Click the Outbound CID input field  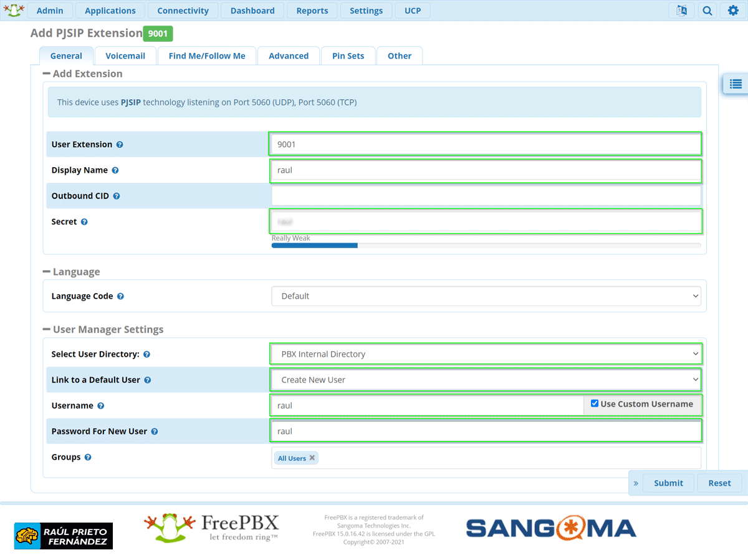486,196
